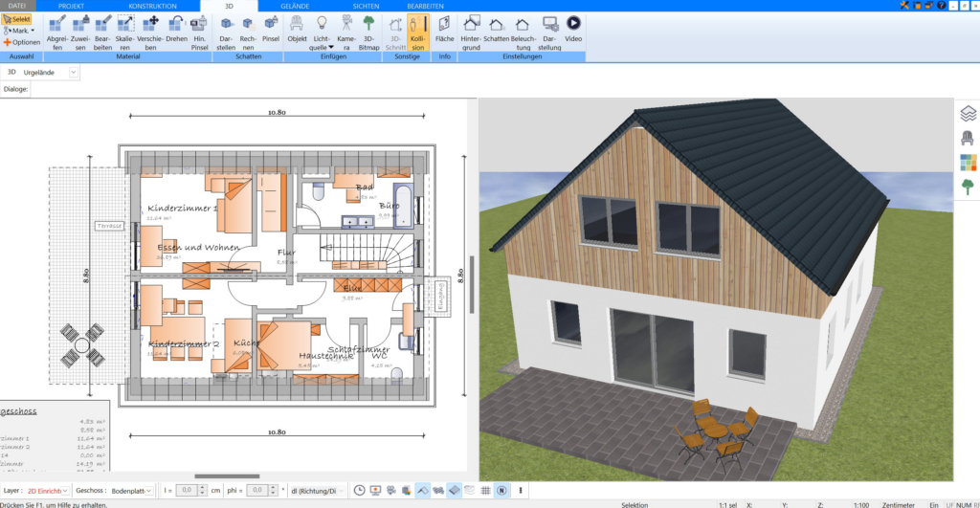This screenshot has height=508, width=980.
Task: Toggle the stacked layers button beside the grid icon
Action: 469,491
